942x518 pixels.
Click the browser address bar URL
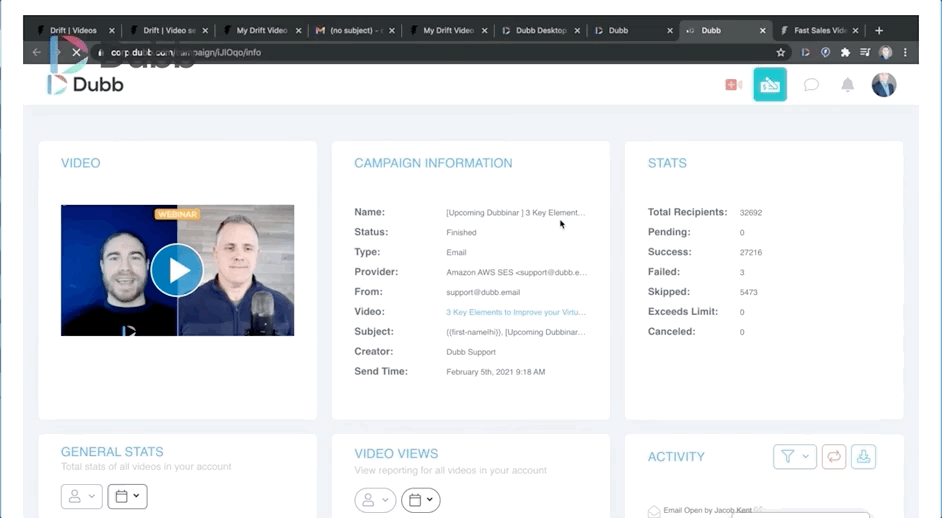tap(186, 52)
